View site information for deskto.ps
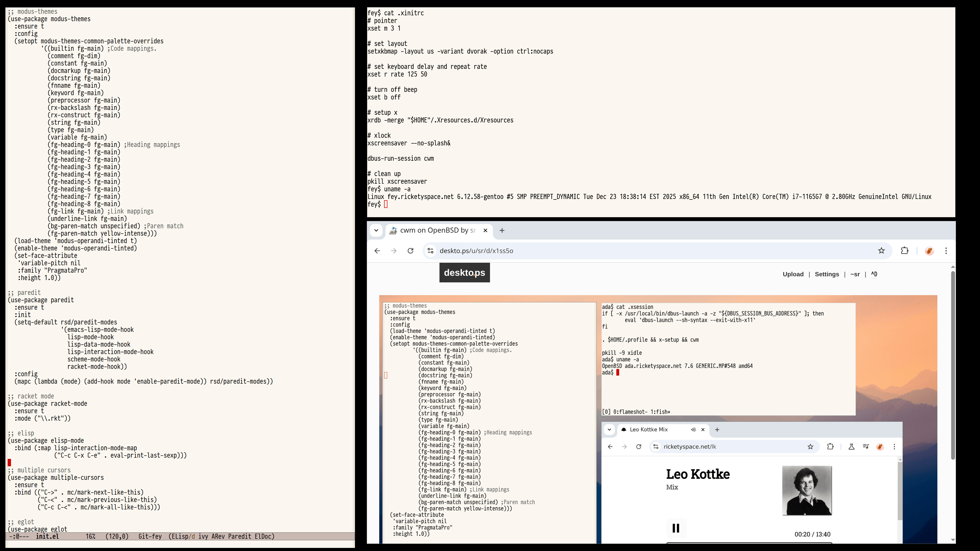980x551 pixels. coord(430,251)
